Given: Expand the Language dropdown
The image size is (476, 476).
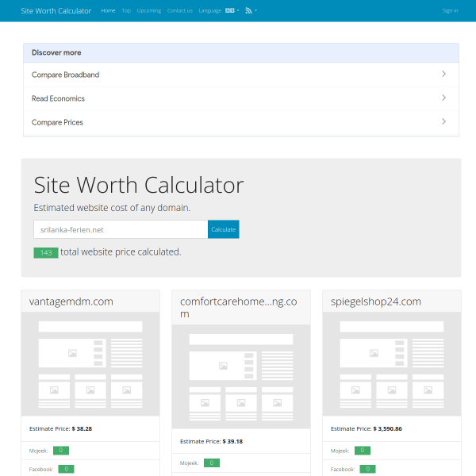Looking at the screenshot, I should click(x=219, y=10).
